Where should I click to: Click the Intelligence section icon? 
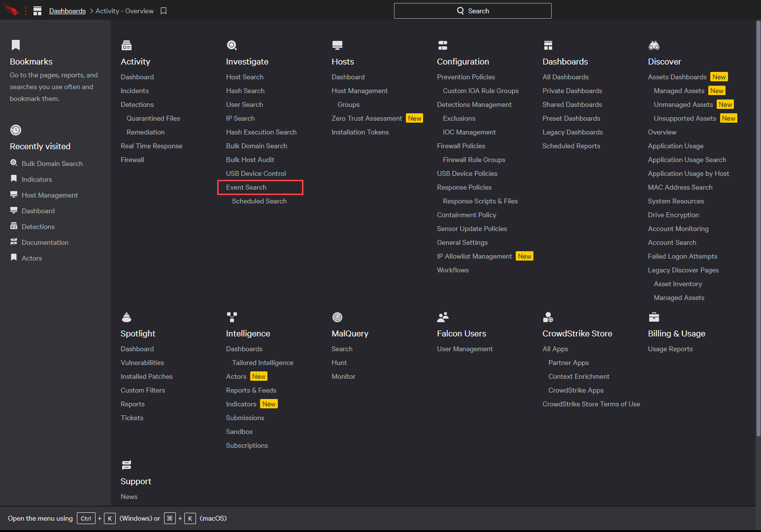coord(232,317)
